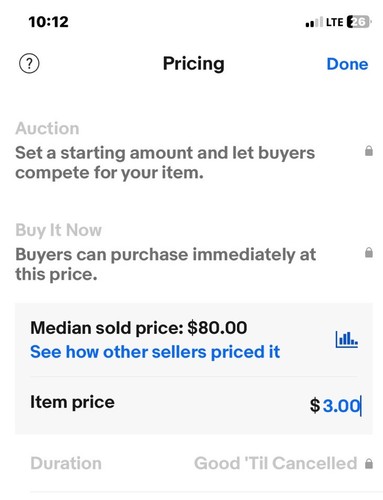Tap the cellular signal bars icon

314,23
